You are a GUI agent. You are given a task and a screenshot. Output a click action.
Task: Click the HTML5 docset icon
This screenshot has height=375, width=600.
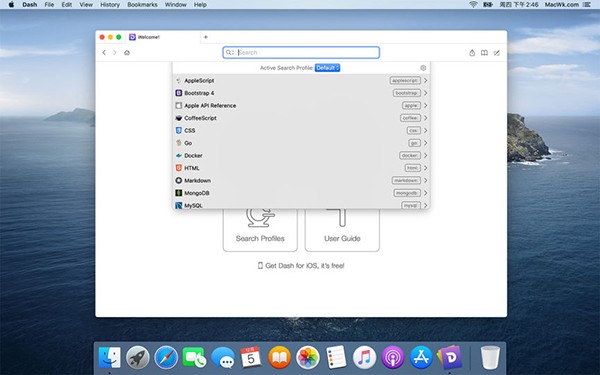tap(179, 168)
